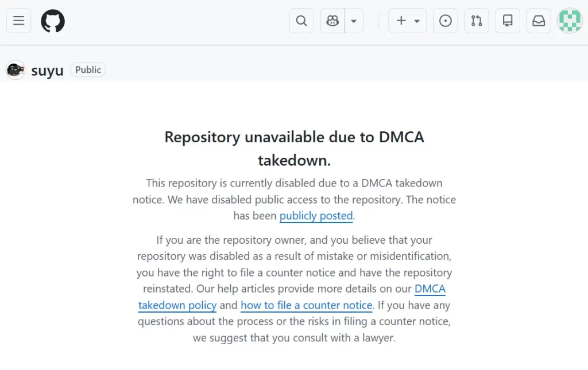This screenshot has width=588, height=370.
Task: Open the 'DMCA' policy link text
Action: [430, 289]
